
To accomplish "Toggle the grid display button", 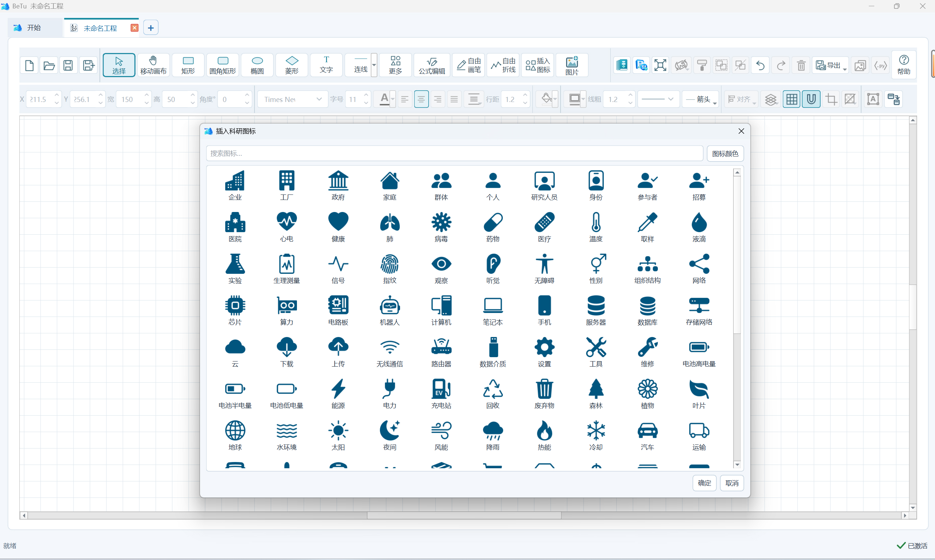I will pyautogui.click(x=791, y=99).
